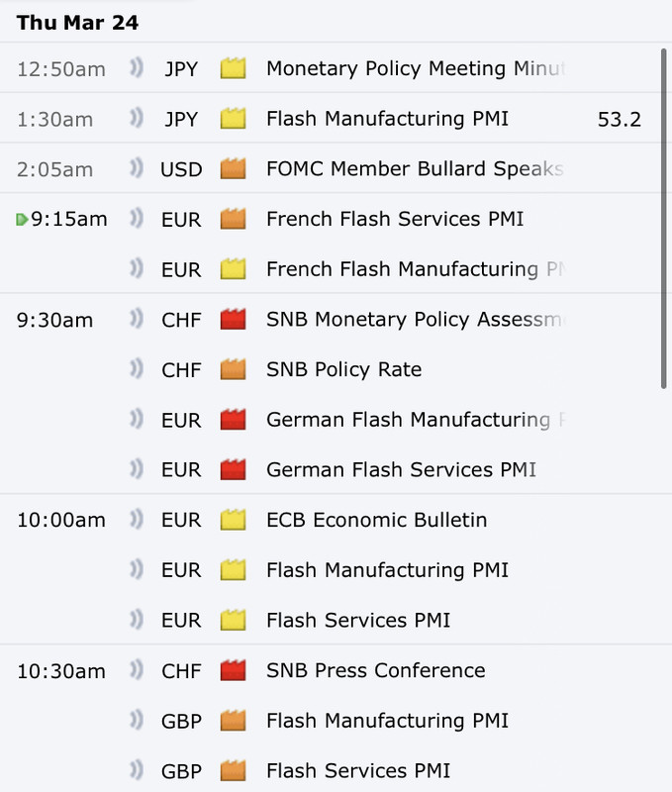Click orange impact icon for FOMC Member Bullard Speaks
This screenshot has height=792, width=672.
pyautogui.click(x=233, y=168)
